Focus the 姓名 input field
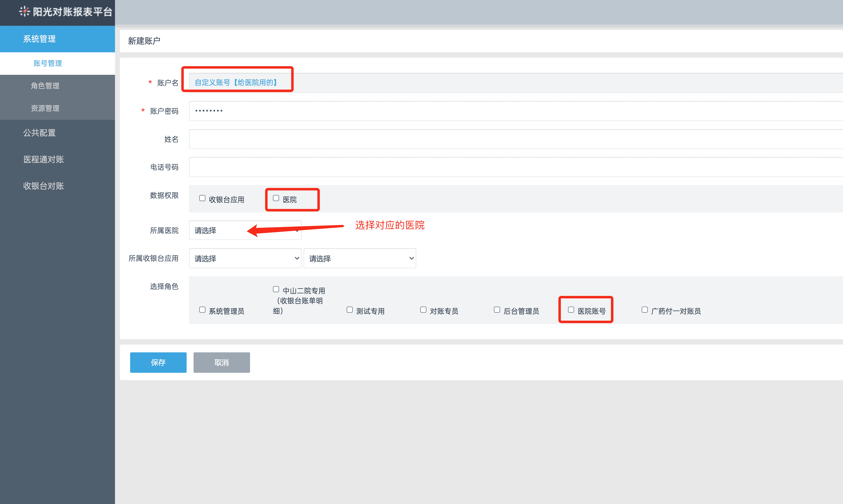Viewport: 843px width, 504px height. click(510, 139)
